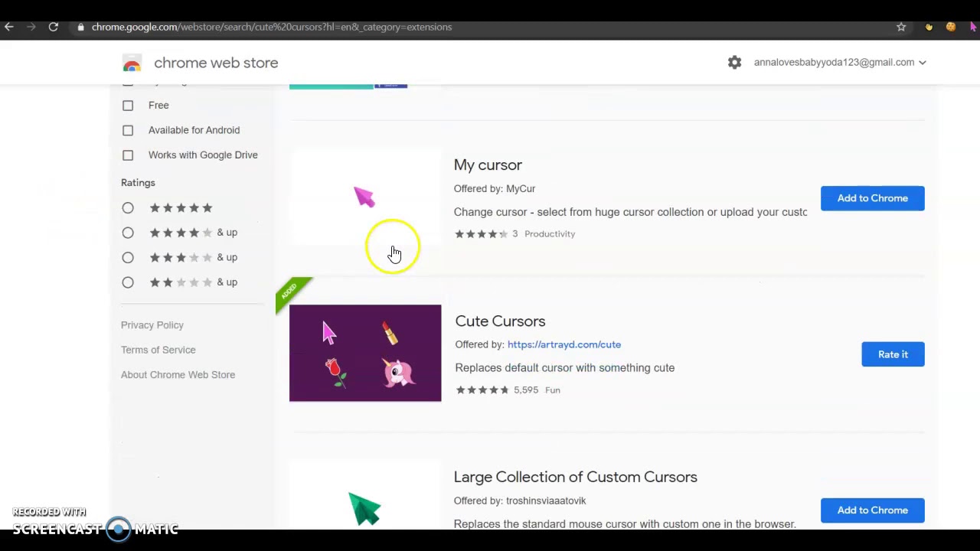This screenshot has width=980, height=551.
Task: Open About Chrome Web Store link
Action: click(178, 375)
